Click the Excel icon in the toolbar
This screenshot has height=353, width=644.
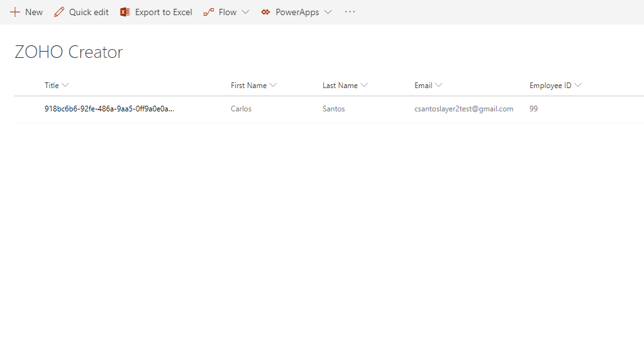[x=125, y=12]
